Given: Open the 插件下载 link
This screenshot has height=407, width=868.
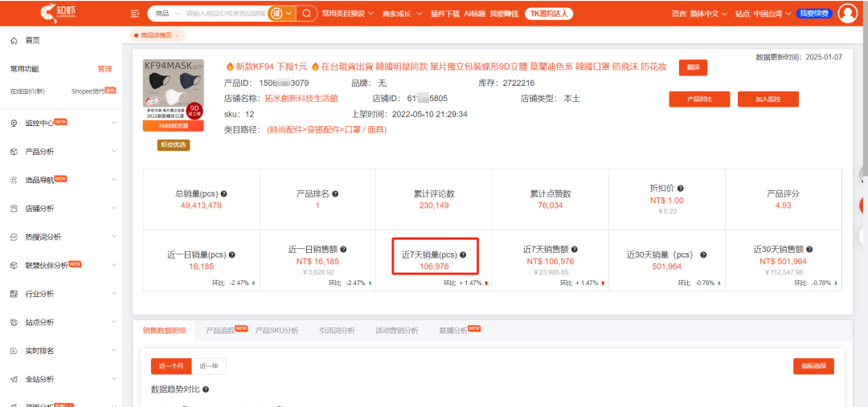Looking at the screenshot, I should (x=445, y=14).
